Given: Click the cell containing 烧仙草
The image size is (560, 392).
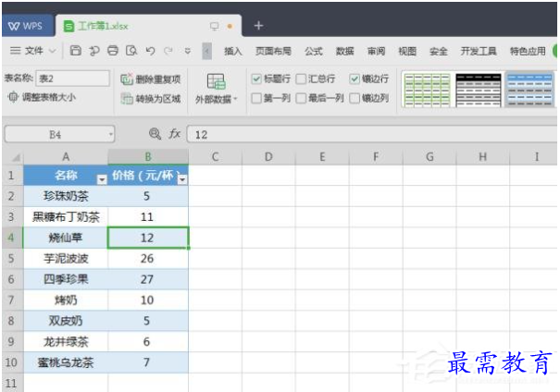Looking at the screenshot, I should point(66,238).
